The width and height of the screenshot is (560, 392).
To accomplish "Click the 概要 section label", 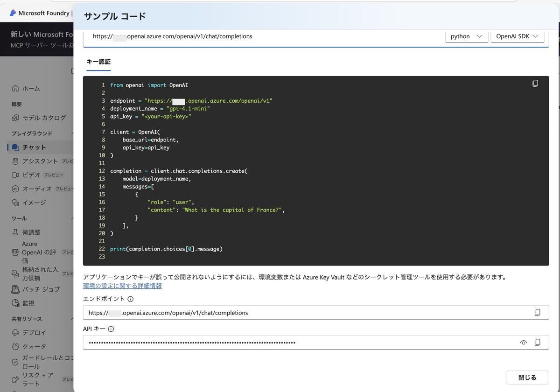I will [17, 104].
